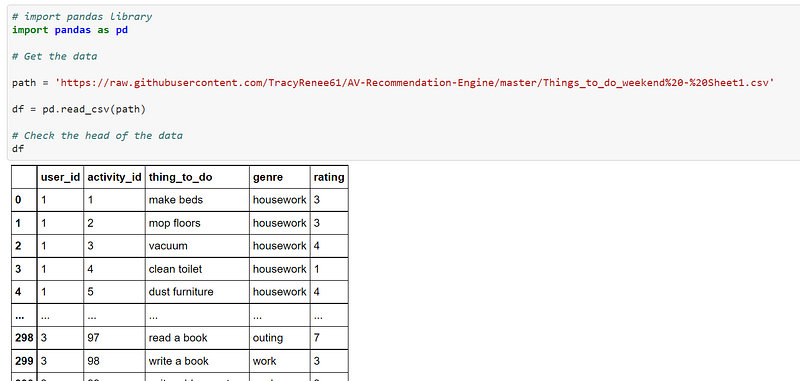Click rating 1 in the clean toilet row
The height and width of the screenshot is (381, 800).
point(329,269)
